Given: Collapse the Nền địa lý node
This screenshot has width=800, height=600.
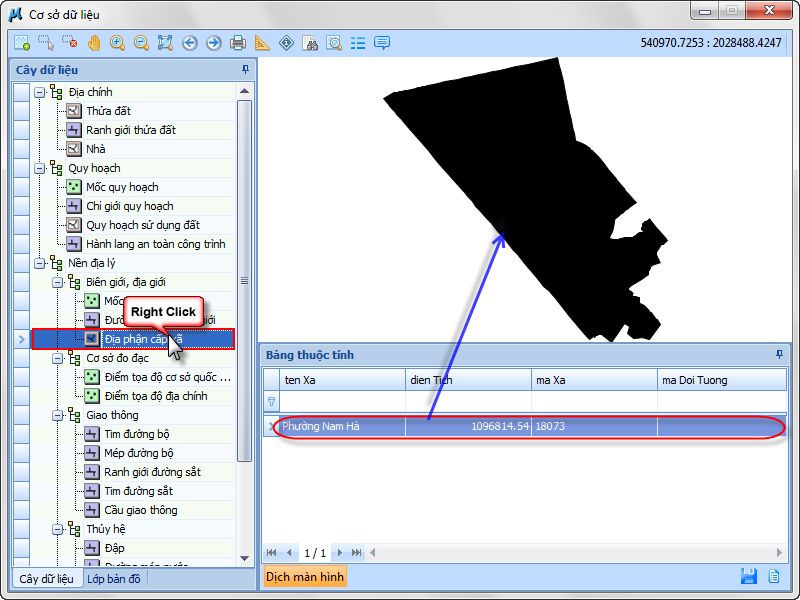Looking at the screenshot, I should tap(40, 263).
